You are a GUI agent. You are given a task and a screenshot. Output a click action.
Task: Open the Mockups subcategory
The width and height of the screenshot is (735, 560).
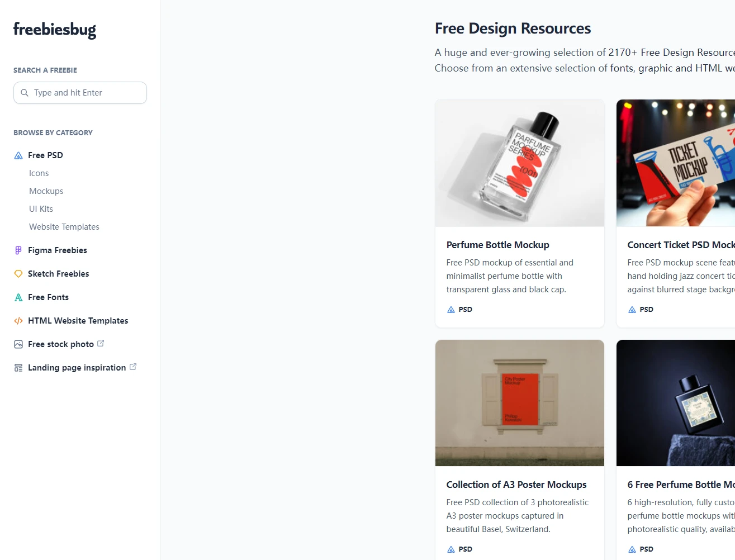(46, 191)
